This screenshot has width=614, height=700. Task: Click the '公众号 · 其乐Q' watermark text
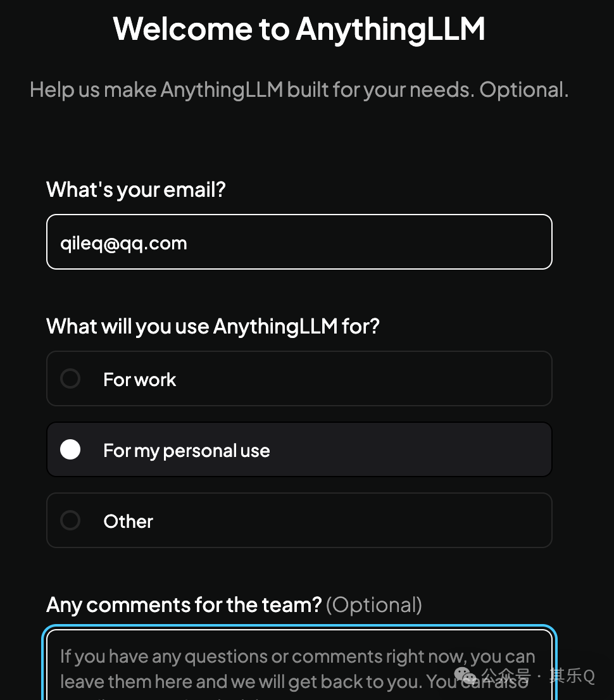[x=538, y=676]
